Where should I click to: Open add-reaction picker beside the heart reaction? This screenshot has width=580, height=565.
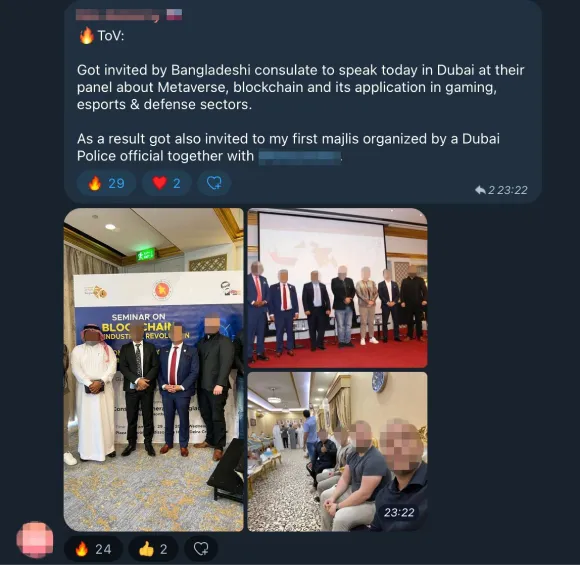click(x=214, y=183)
